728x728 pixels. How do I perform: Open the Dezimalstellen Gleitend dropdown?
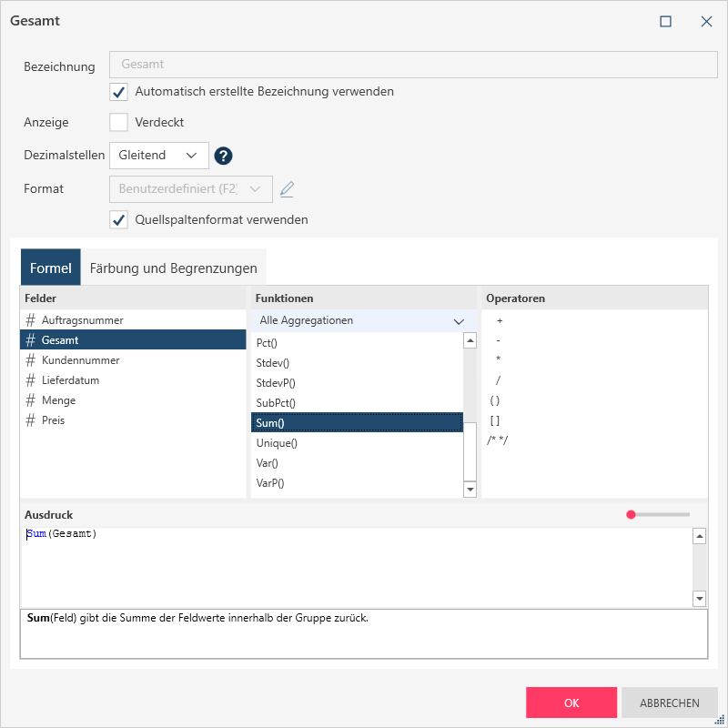[159, 156]
